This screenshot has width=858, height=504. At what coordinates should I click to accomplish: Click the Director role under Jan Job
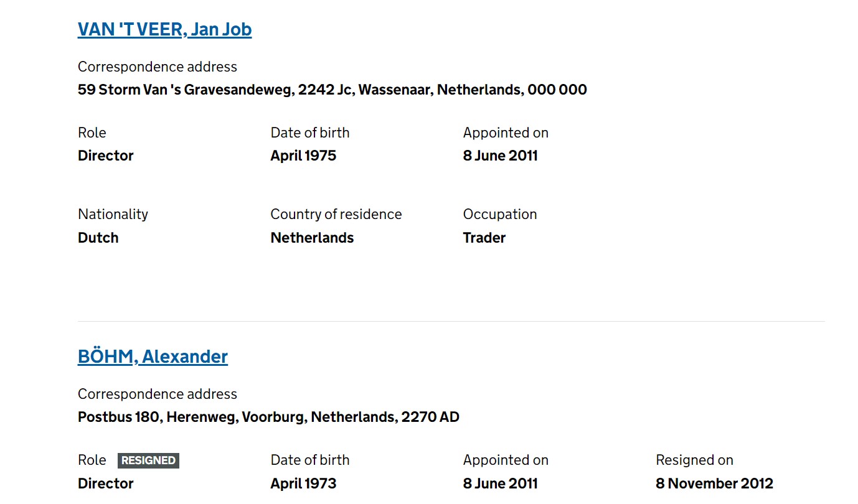pos(106,156)
